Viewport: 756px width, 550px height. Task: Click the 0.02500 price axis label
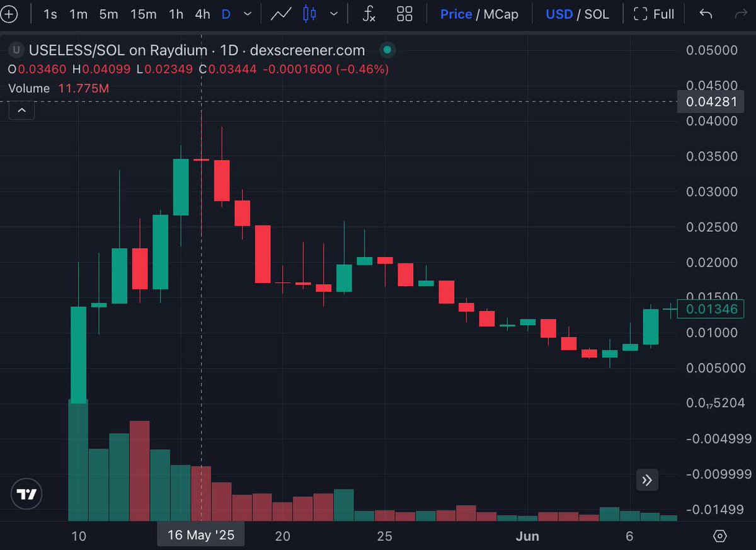tap(711, 227)
